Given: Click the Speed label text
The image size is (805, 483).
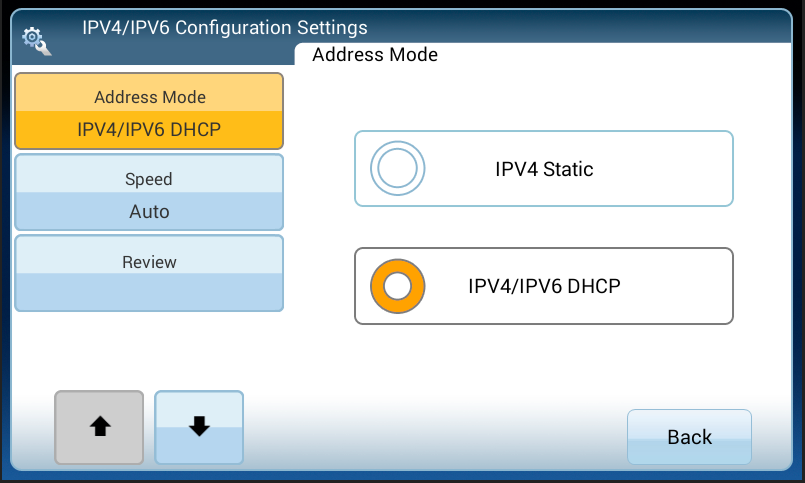Looking at the screenshot, I should 149,179.
